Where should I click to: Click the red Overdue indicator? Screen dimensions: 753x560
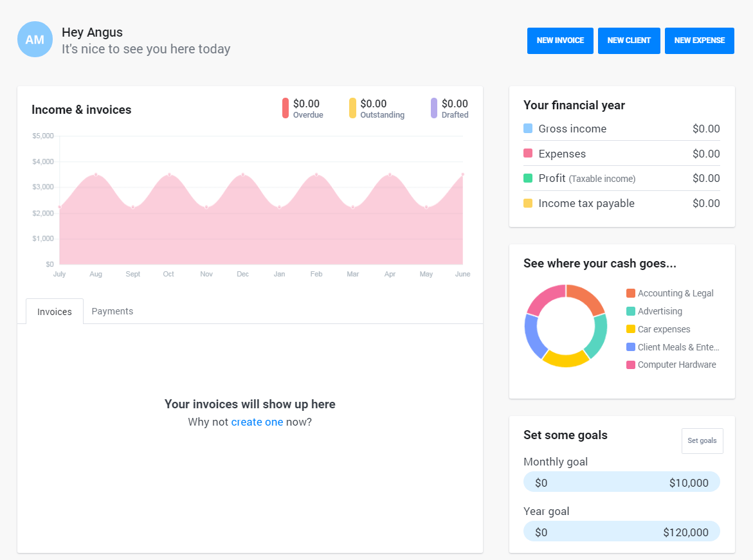285,109
